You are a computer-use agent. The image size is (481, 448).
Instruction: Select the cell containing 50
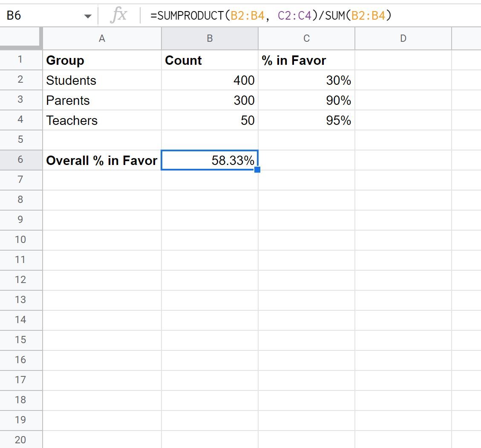tap(210, 120)
